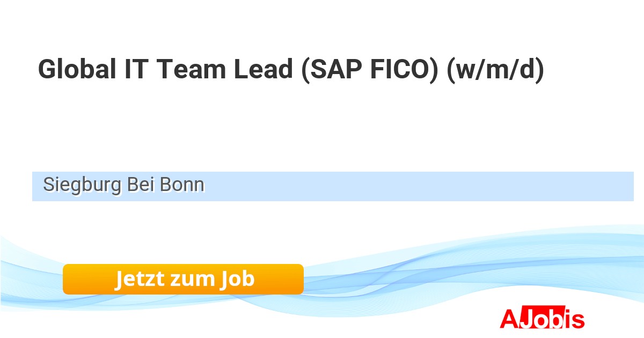
Task: Click the word Lead in the heading
Action: click(x=264, y=69)
